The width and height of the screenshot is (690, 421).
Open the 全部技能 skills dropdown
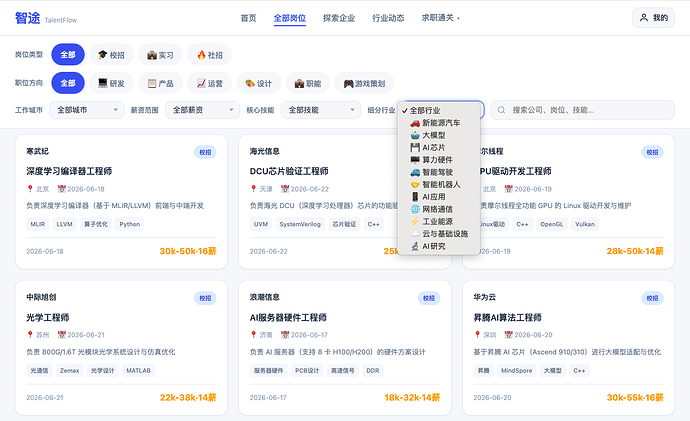coord(320,110)
